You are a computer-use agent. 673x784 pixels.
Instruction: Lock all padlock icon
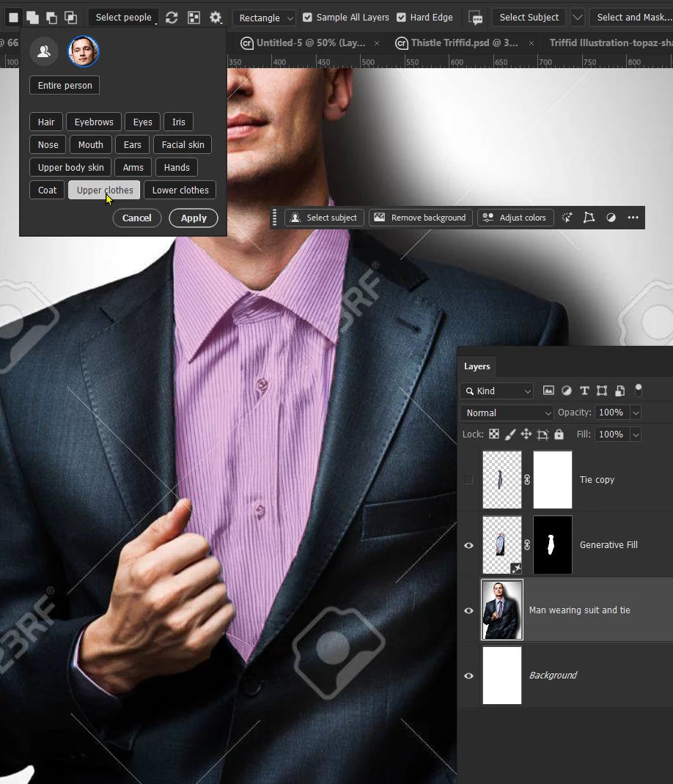[x=559, y=434]
